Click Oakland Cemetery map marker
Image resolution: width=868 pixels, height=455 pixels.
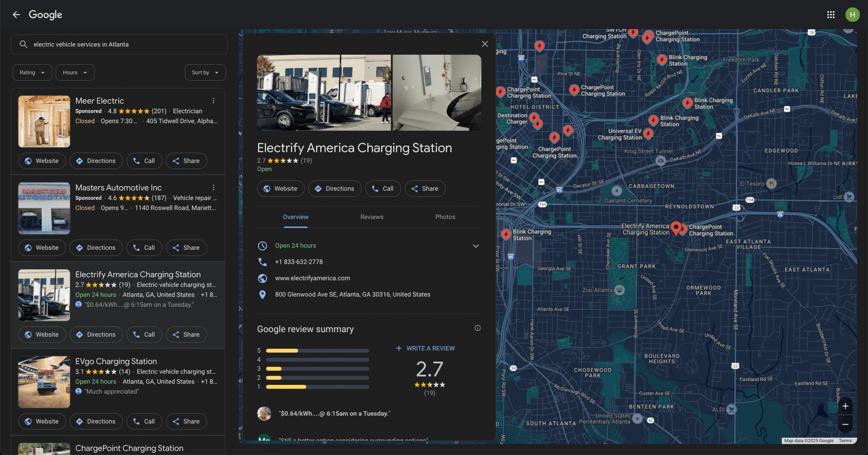[x=617, y=191]
